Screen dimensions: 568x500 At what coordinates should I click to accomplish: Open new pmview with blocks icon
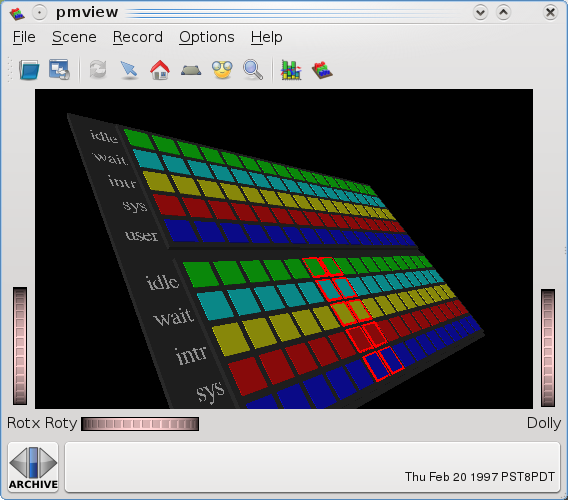click(x=322, y=70)
